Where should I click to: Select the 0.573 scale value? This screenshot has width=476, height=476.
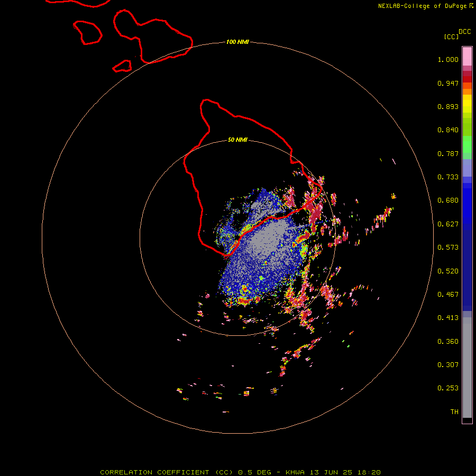[x=448, y=248]
